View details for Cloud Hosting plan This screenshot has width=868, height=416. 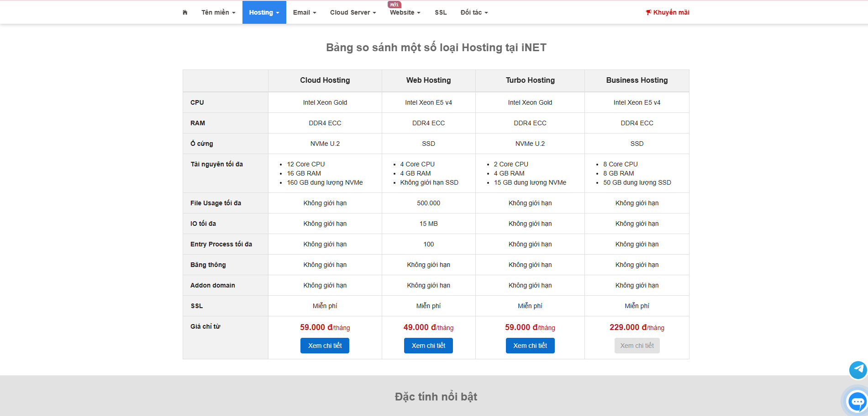tap(325, 346)
